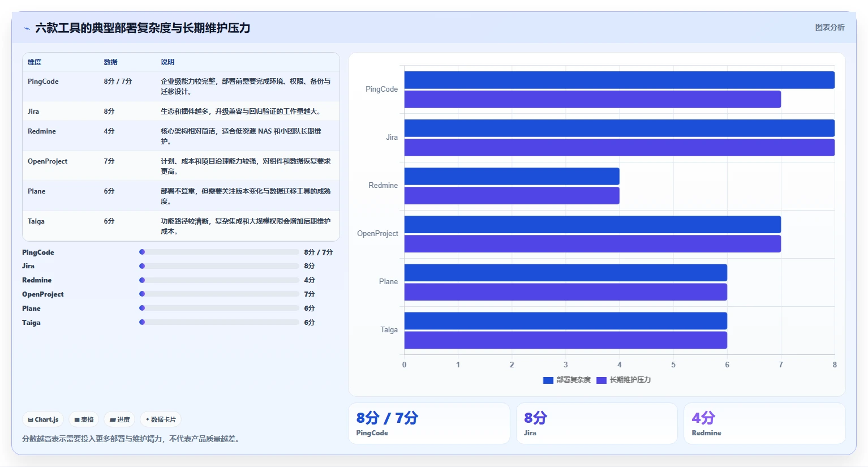Click the footnote starting 分数越高表示
This screenshot has width=868, height=467.
tap(131, 439)
